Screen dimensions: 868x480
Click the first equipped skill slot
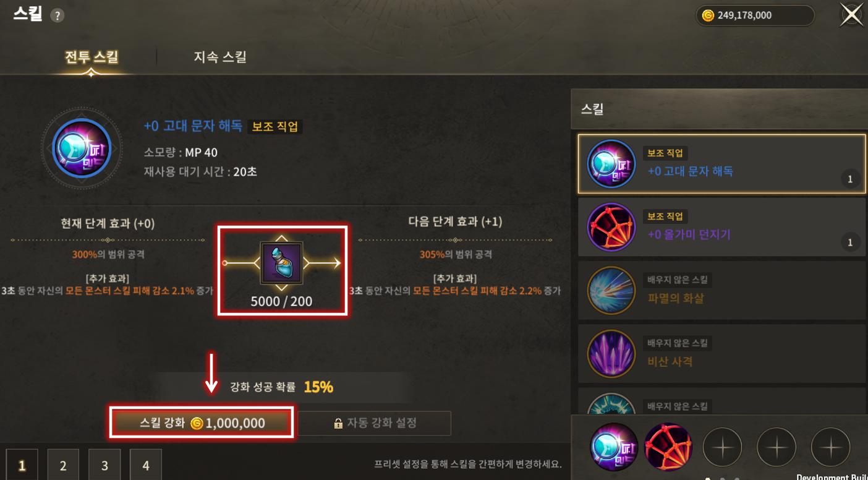614,447
